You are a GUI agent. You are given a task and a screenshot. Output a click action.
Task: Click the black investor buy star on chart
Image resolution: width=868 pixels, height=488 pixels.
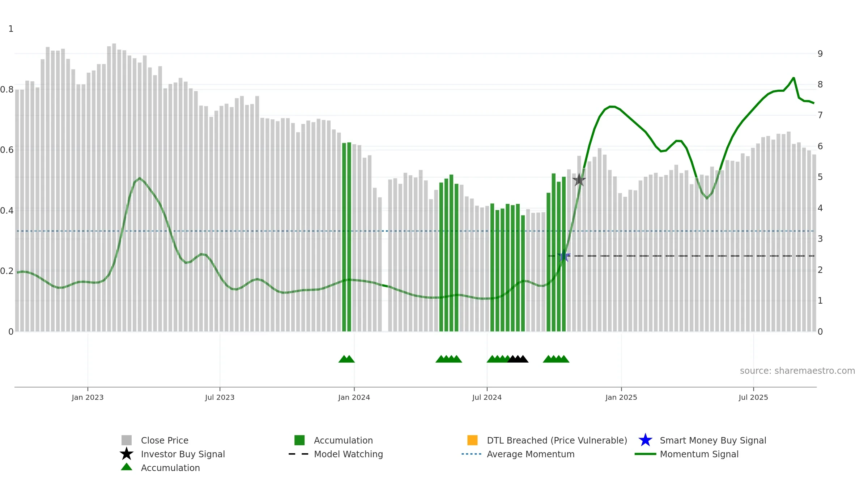[x=579, y=180]
